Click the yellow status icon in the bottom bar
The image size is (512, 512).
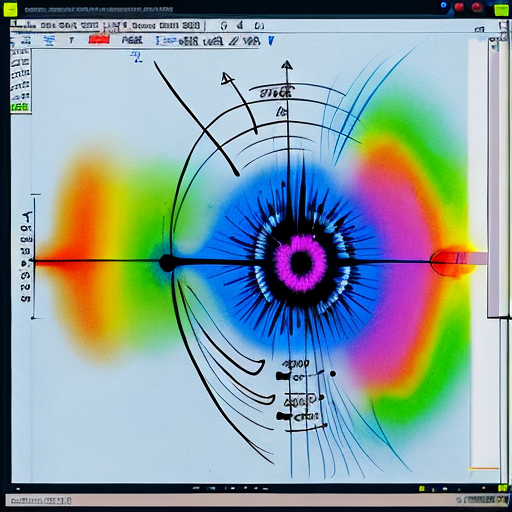[422, 489]
